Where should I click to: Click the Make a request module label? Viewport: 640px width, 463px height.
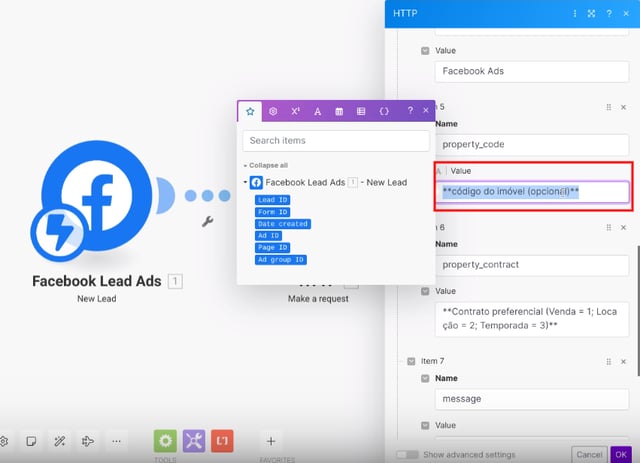(x=318, y=299)
